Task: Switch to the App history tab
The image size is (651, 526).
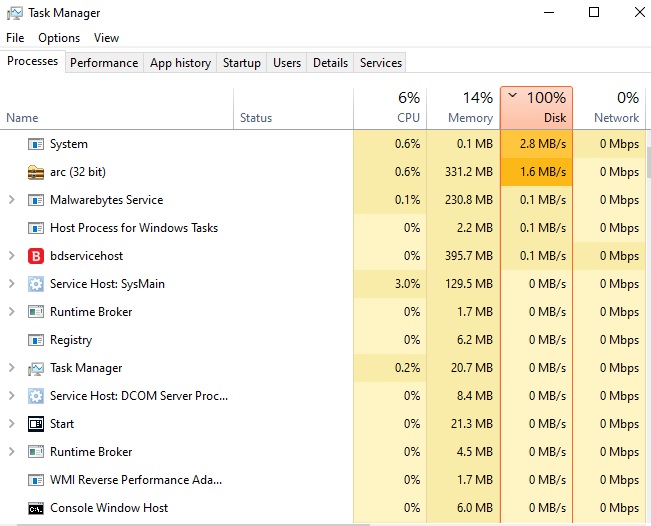Action: coord(180,63)
